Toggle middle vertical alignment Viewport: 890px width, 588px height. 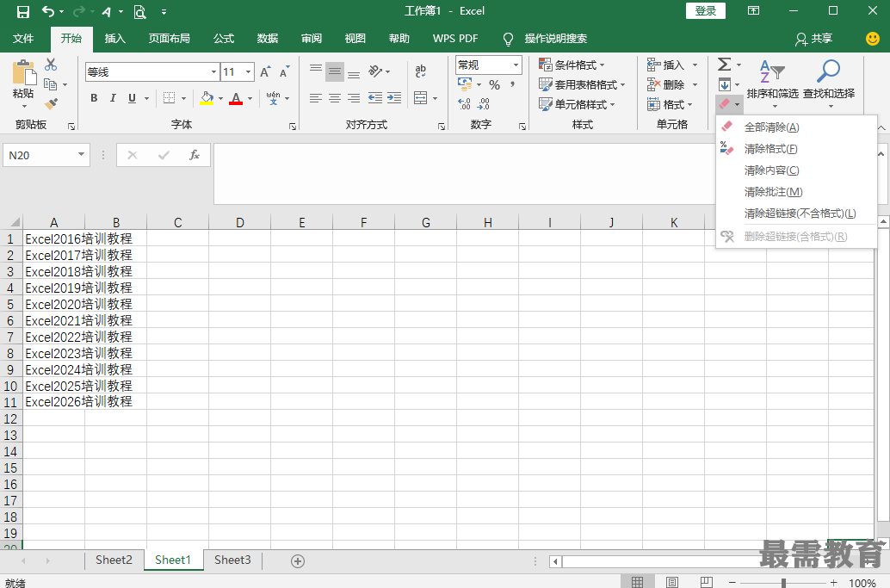pyautogui.click(x=335, y=71)
